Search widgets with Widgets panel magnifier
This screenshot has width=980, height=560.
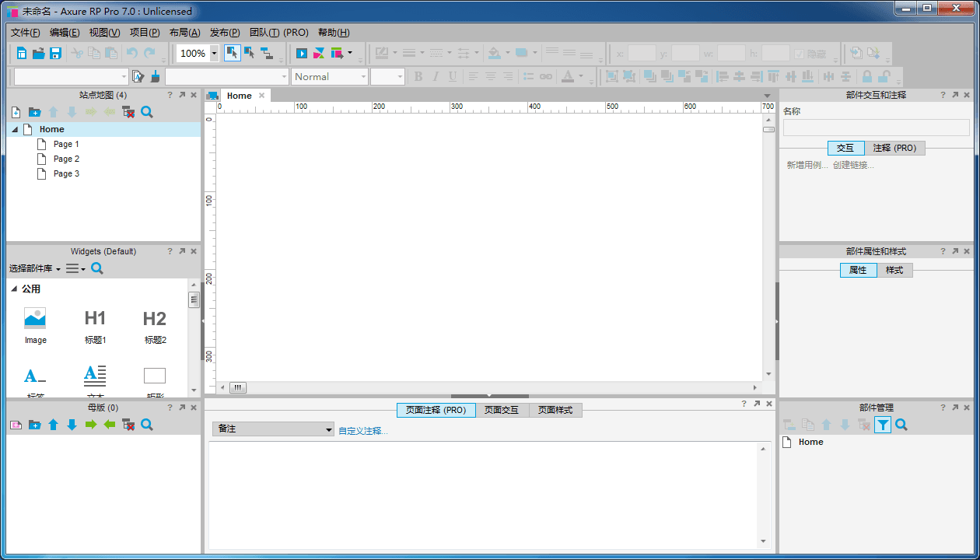coord(97,268)
